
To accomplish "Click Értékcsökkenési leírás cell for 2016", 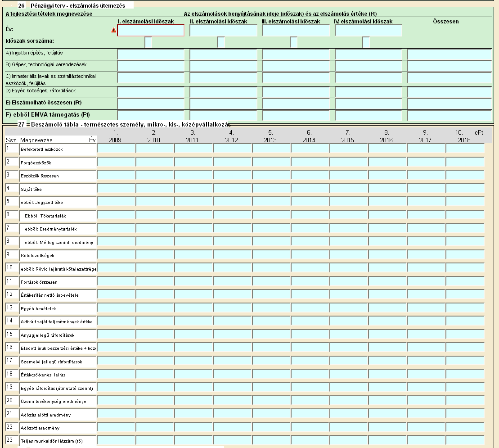I will tap(387, 375).
